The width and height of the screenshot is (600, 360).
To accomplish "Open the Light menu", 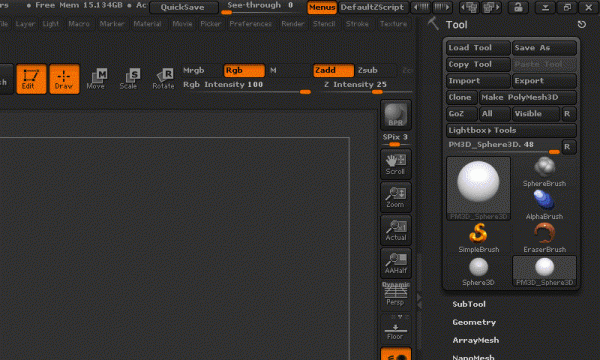I will [51, 24].
